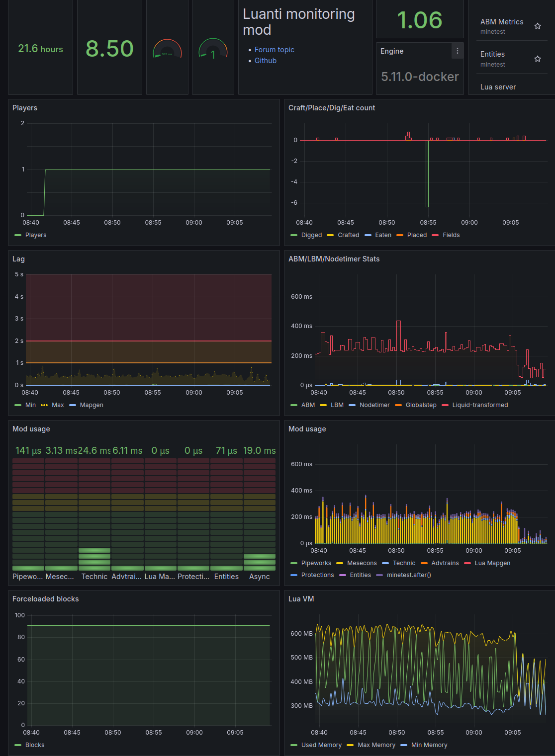Viewport: 555px width, 756px height.
Task: Open the Players panel title menu
Action: (25, 108)
